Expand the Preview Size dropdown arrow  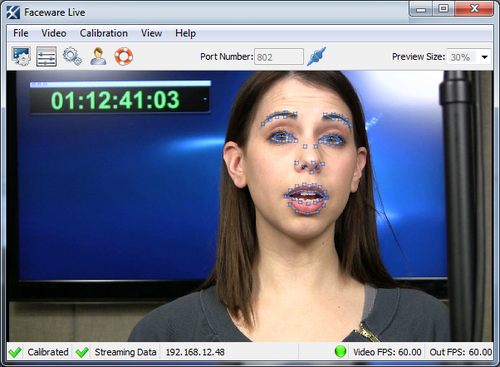point(485,57)
